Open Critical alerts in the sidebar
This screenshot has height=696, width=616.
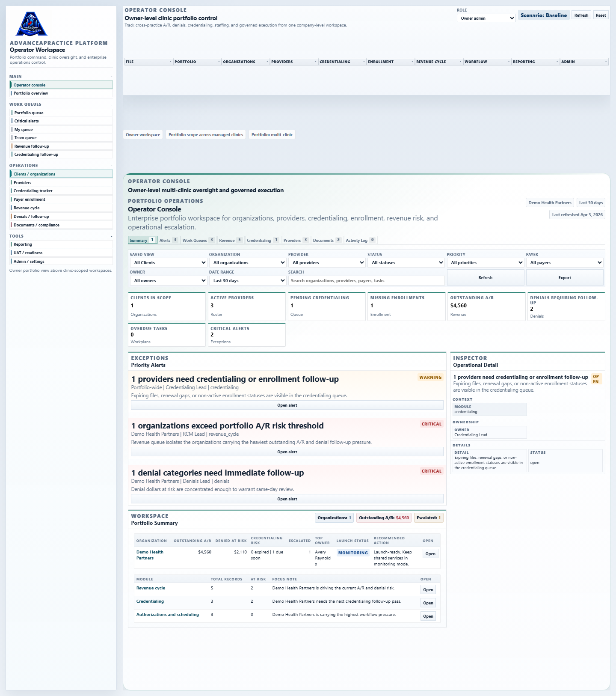61,121
